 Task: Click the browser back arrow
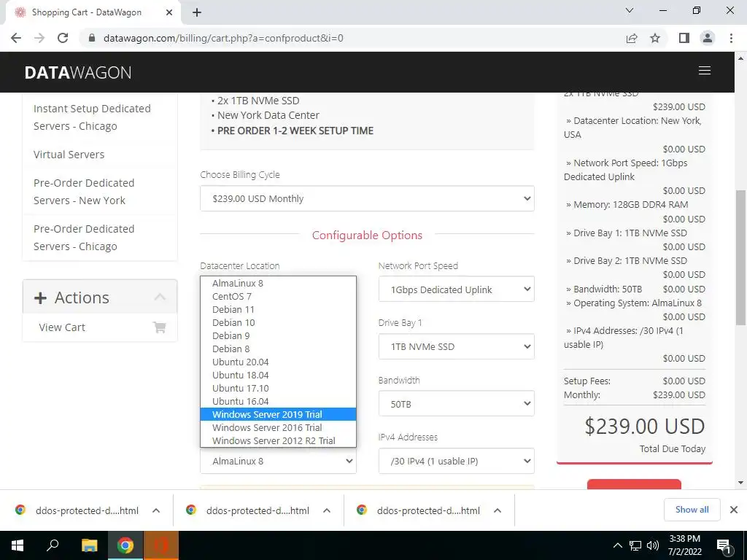[x=16, y=38]
